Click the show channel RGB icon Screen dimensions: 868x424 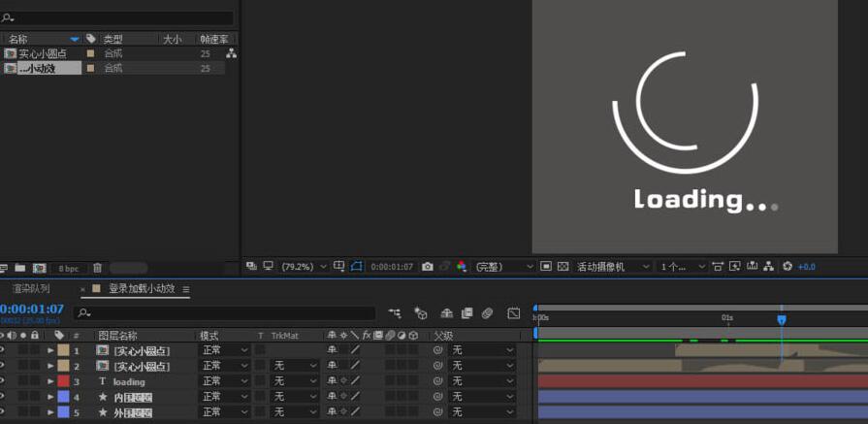pos(462,266)
